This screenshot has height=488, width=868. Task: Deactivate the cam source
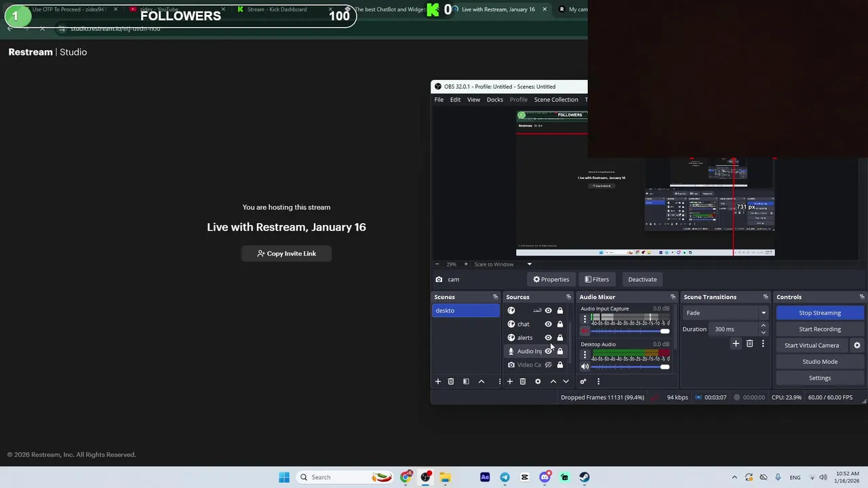(x=642, y=279)
